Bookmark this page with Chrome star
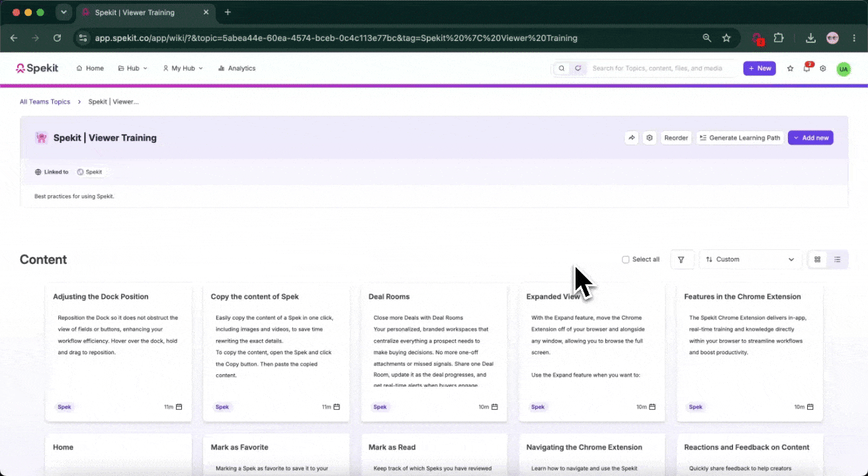The height and width of the screenshot is (476, 868). (x=726, y=38)
